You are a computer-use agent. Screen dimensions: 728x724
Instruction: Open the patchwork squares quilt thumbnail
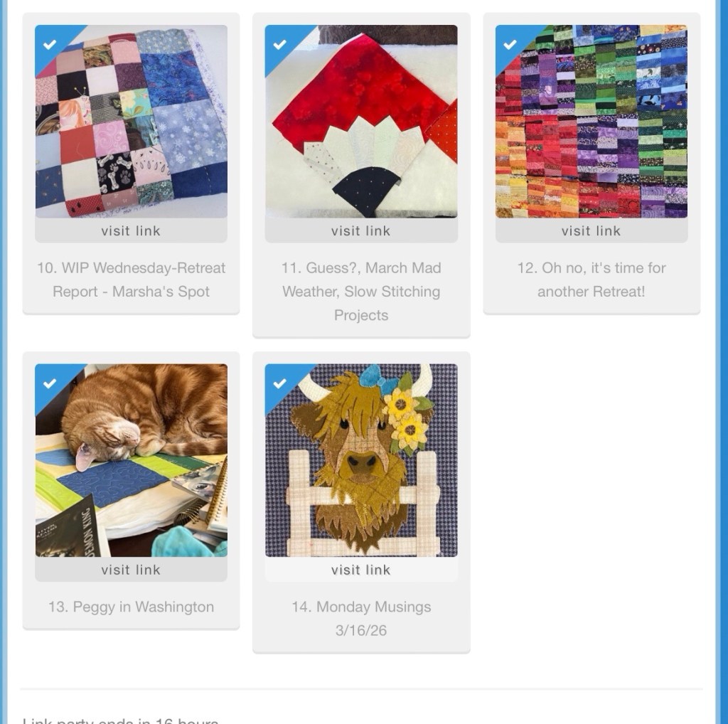131,121
